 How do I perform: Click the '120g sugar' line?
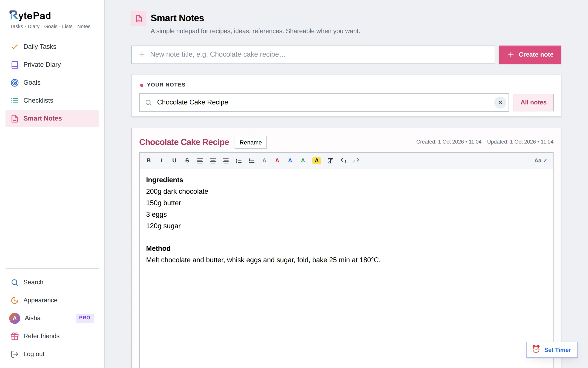pyautogui.click(x=163, y=226)
